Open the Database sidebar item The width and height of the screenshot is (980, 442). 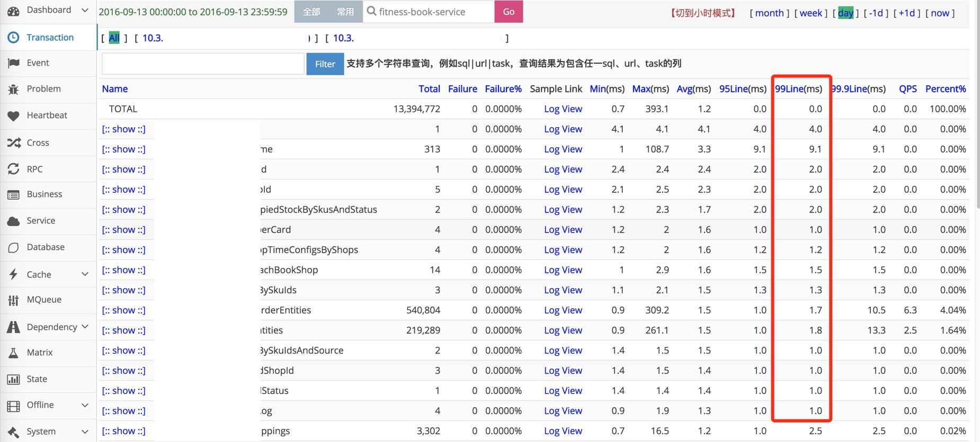46,247
